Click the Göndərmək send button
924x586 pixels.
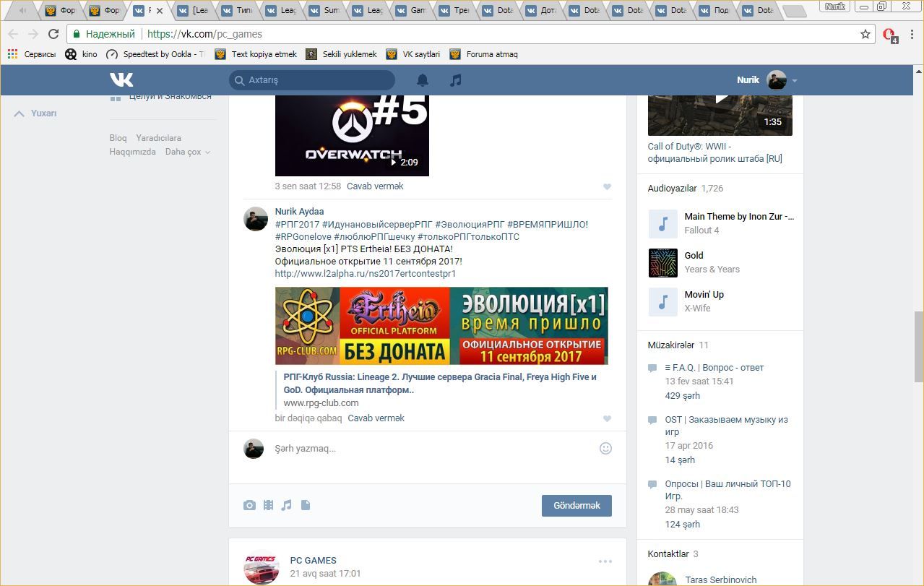(577, 505)
